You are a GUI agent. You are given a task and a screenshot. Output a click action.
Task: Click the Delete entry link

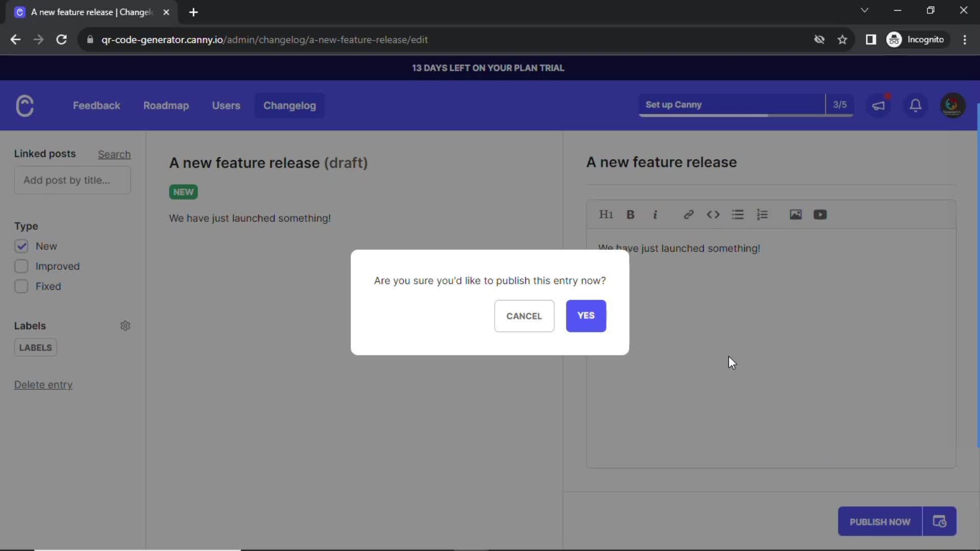click(x=43, y=385)
